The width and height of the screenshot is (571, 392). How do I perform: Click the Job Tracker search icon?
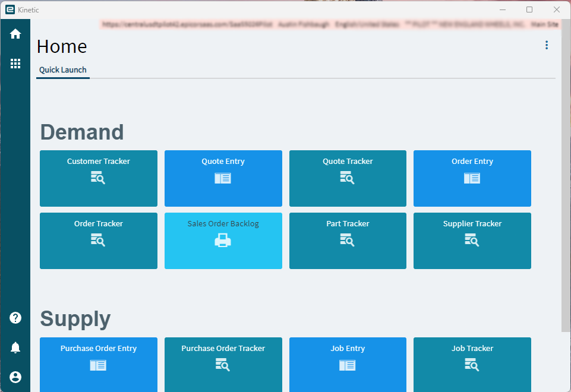[x=472, y=365]
